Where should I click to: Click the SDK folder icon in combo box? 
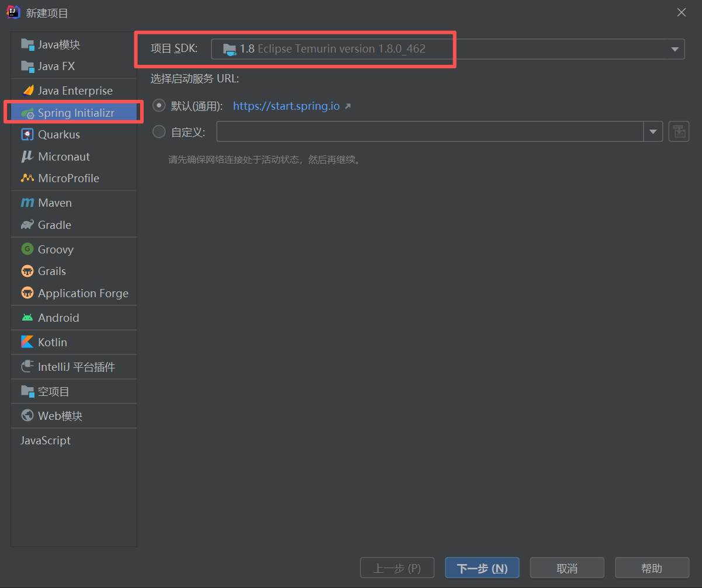point(230,49)
